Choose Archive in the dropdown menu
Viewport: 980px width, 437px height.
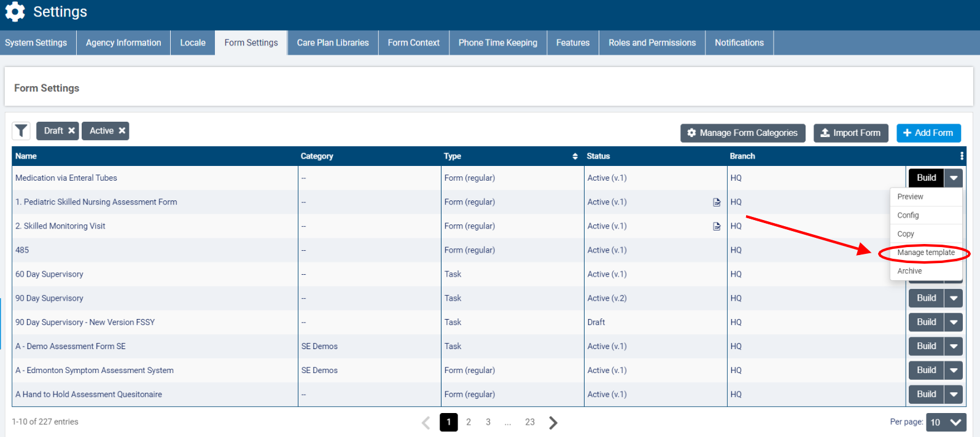click(x=909, y=271)
